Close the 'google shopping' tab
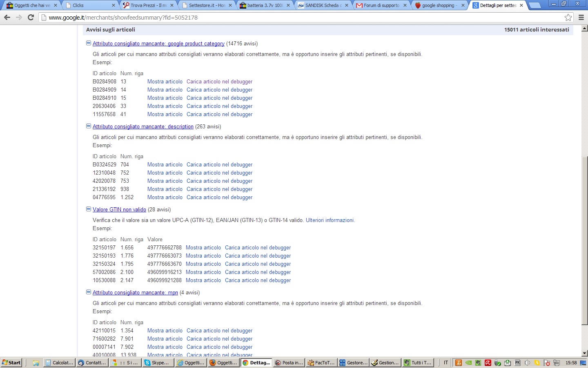This screenshot has height=368, width=588. click(x=463, y=5)
